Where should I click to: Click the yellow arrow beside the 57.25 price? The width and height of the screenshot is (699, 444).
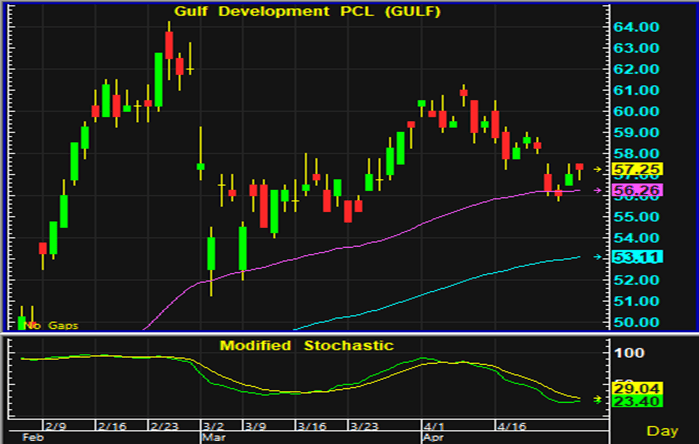[x=599, y=170]
